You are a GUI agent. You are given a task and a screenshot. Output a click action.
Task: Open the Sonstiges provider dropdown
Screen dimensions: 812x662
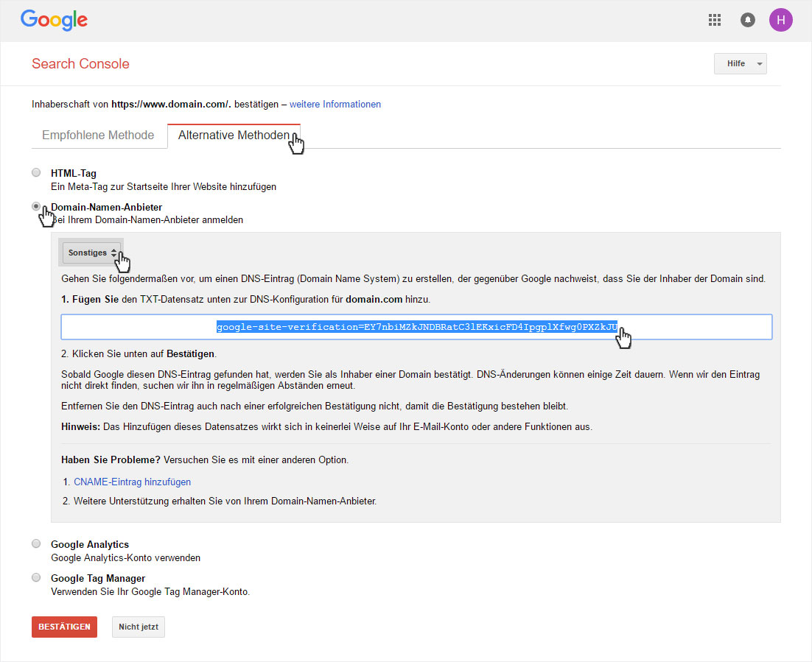pyautogui.click(x=91, y=253)
